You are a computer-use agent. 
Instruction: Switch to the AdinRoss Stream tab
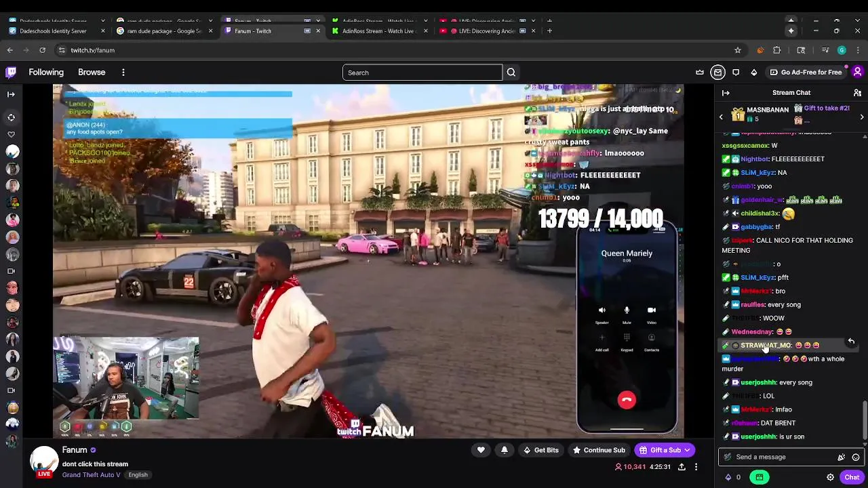[x=379, y=30]
